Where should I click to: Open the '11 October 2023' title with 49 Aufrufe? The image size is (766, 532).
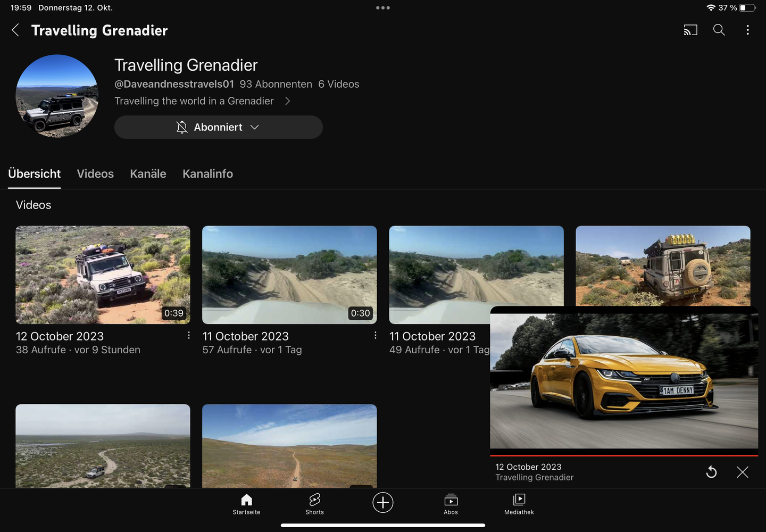tap(432, 336)
